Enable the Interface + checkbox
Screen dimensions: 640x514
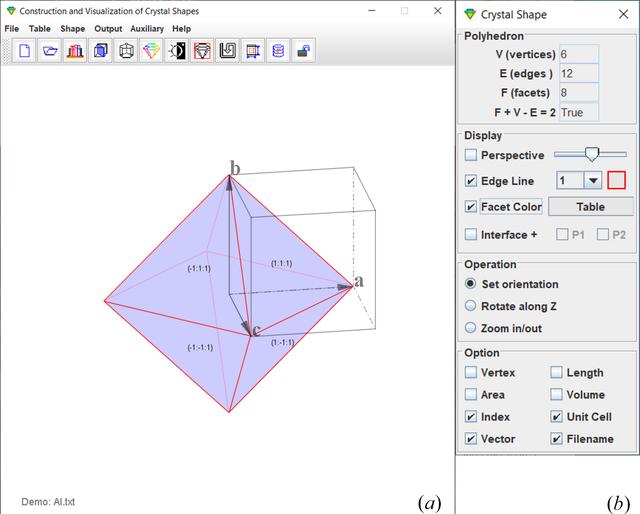(471, 235)
